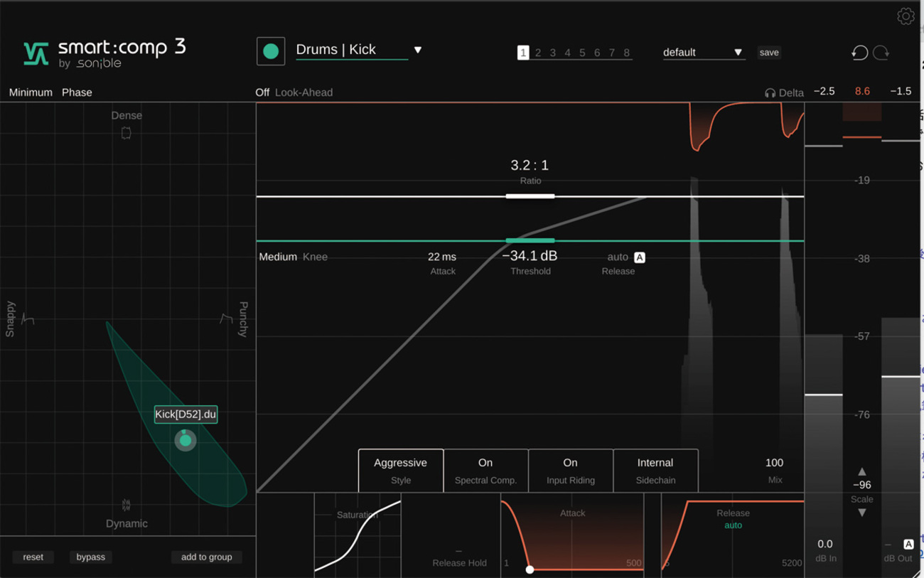Open the Drums | Kick profile dropdown
Viewport: 924px width, 578px height.
pyautogui.click(x=418, y=50)
